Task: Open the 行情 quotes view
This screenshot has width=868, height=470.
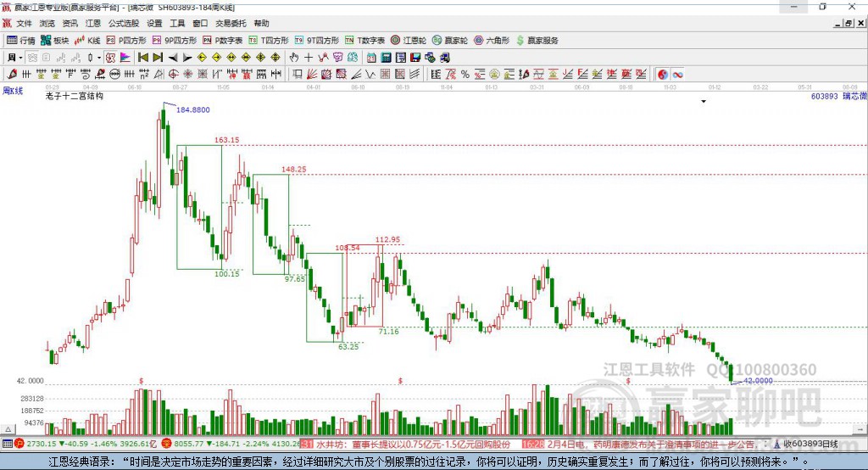Action: (21, 40)
